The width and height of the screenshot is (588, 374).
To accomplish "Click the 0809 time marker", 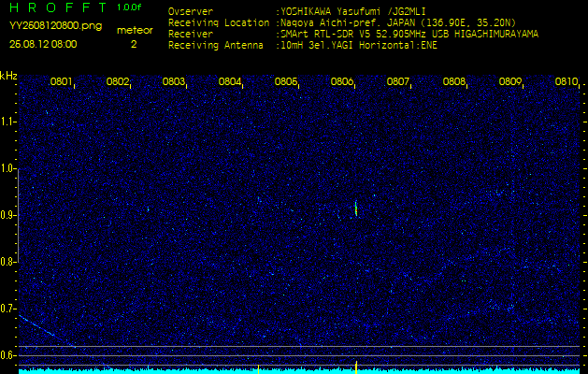I will [510, 81].
